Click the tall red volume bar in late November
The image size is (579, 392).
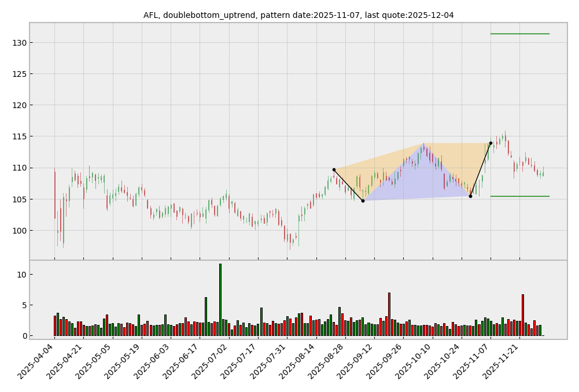click(x=523, y=315)
